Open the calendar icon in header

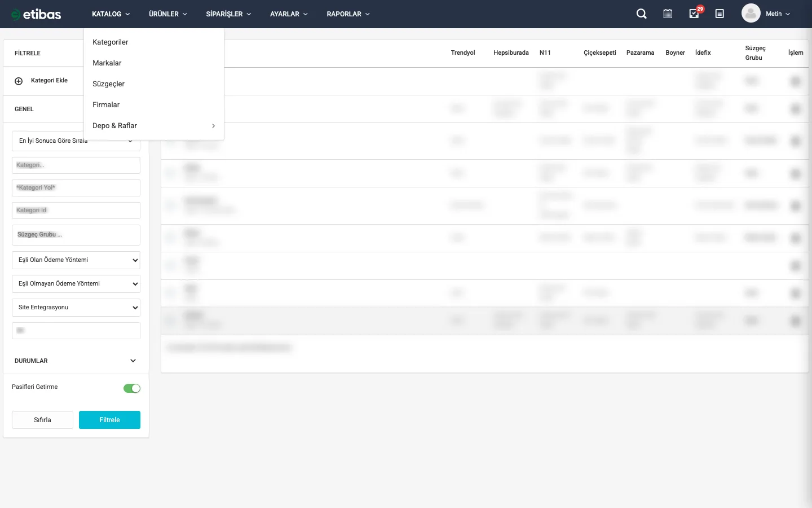click(668, 14)
